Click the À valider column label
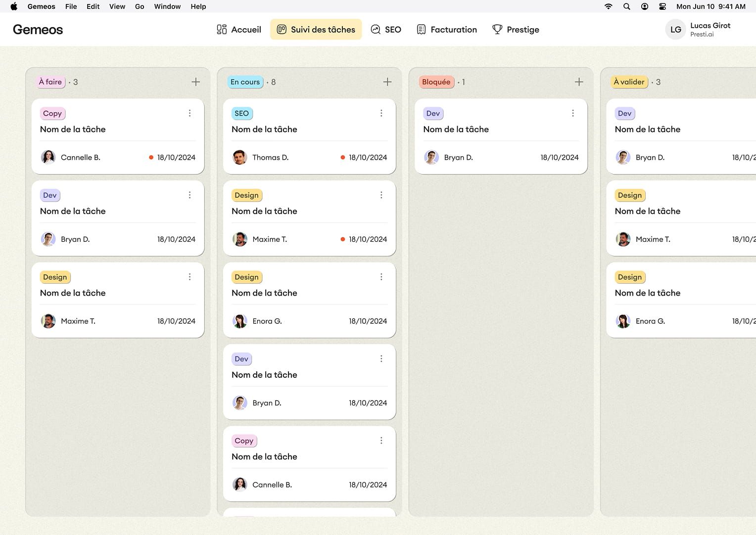756x535 pixels. [x=629, y=82]
